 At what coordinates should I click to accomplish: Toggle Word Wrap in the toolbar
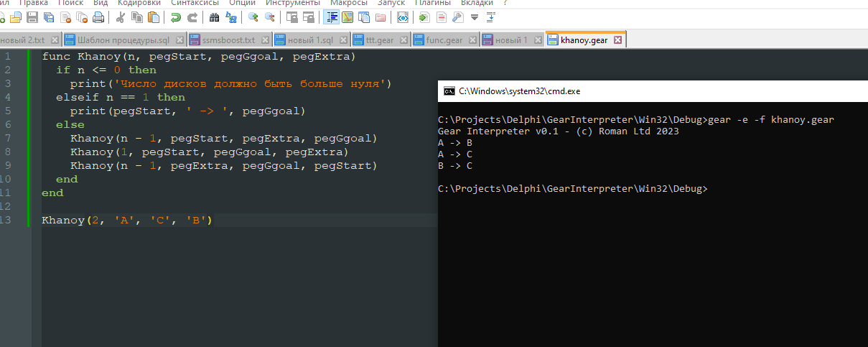[x=332, y=17]
